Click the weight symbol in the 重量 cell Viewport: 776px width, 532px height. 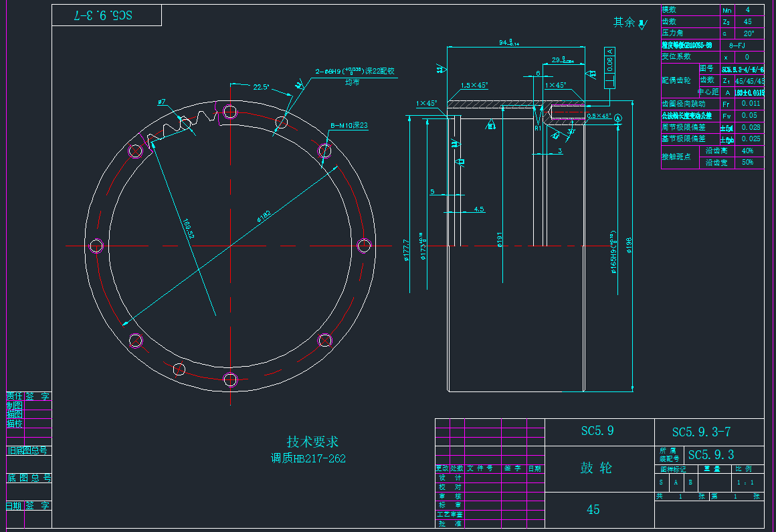coord(712,469)
